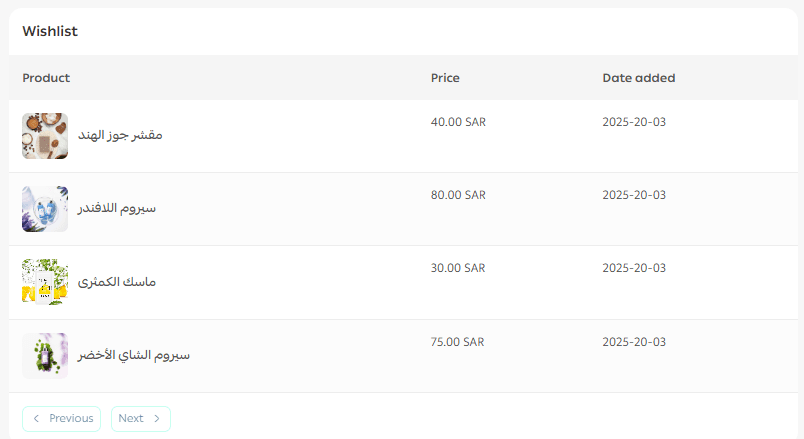Click the 30.00 SAR price

(457, 268)
